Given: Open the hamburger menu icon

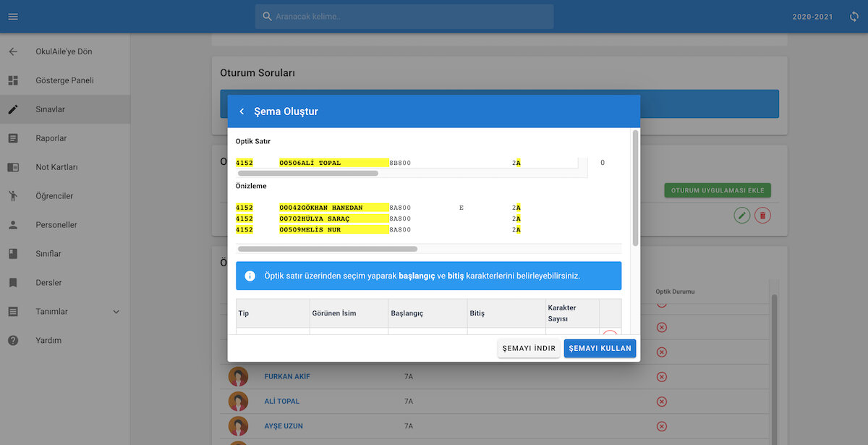Looking at the screenshot, I should tap(13, 17).
